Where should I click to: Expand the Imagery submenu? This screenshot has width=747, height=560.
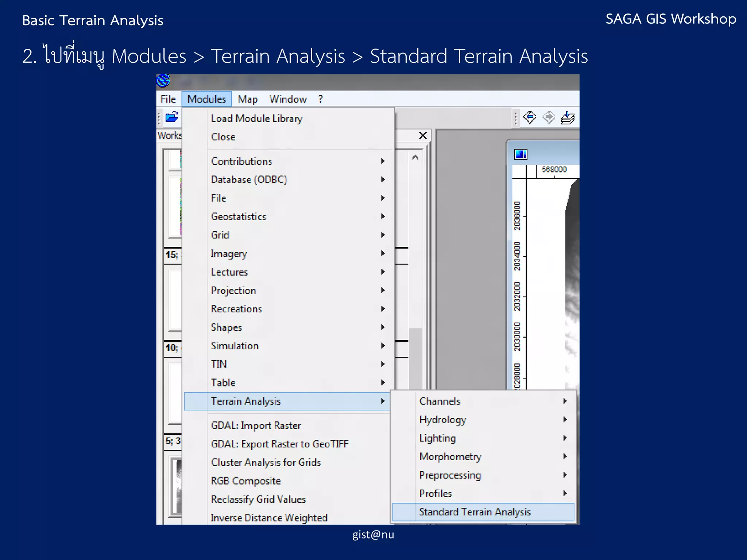[288, 253]
